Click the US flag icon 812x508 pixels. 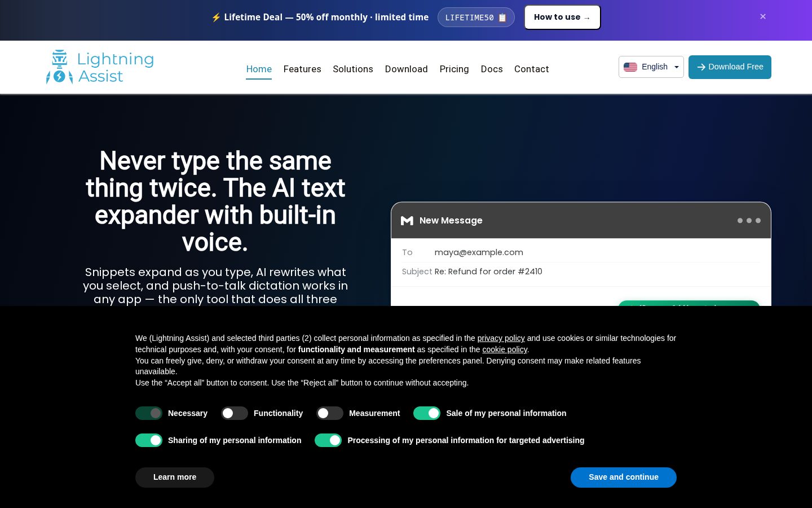coord(630,67)
